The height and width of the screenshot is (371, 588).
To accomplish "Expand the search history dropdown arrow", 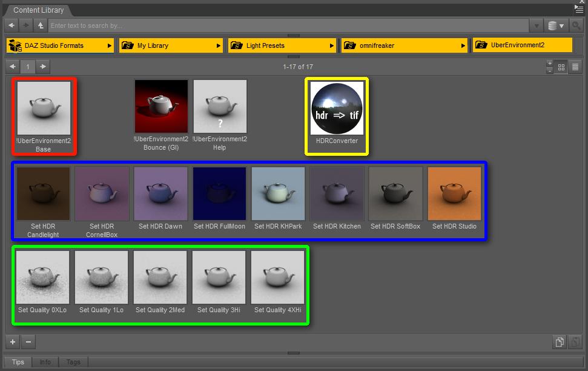I will [x=537, y=25].
